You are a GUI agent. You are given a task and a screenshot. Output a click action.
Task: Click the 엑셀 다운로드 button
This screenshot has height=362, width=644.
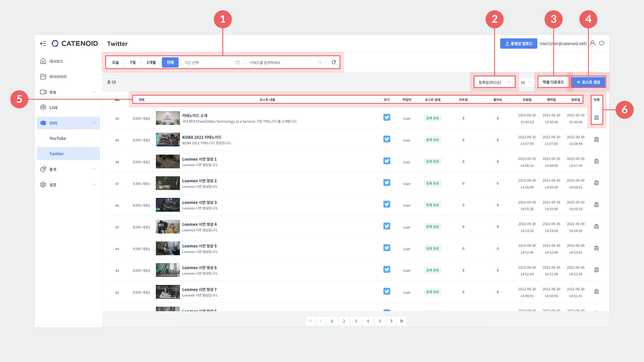coord(553,82)
